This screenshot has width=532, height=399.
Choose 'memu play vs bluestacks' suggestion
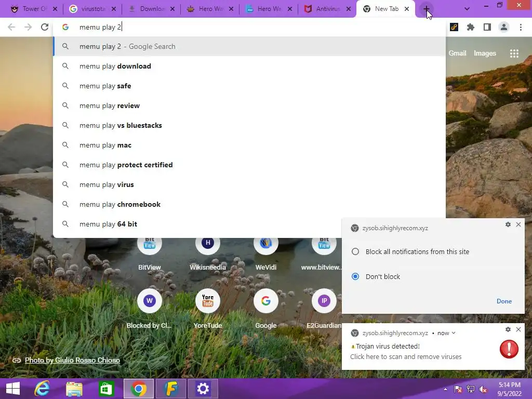click(249, 125)
